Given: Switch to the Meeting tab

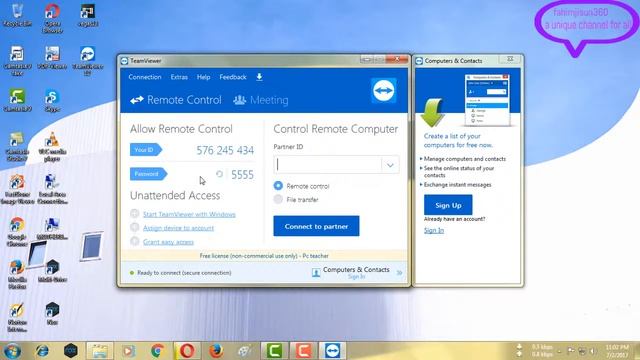Looking at the screenshot, I should (x=261, y=100).
